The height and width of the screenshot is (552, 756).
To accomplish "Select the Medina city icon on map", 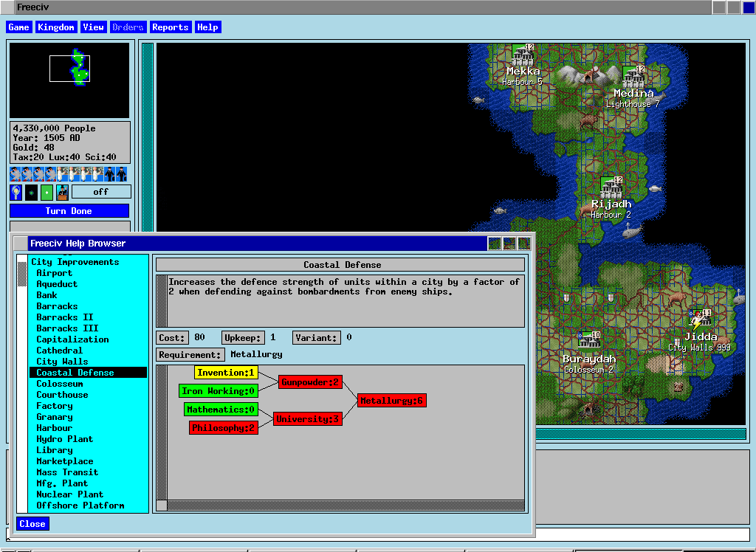I will 633,77.
